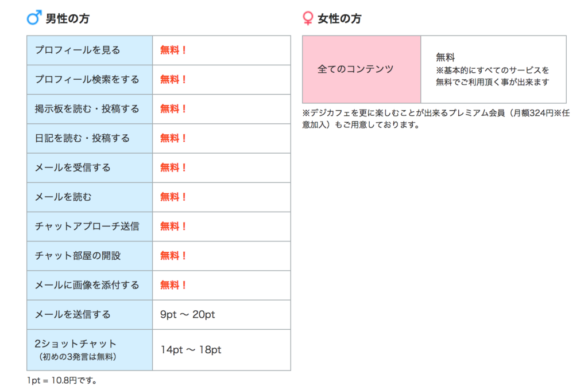
Task: Select チャットアプローチ送信 cell
Action: [x=90, y=227]
